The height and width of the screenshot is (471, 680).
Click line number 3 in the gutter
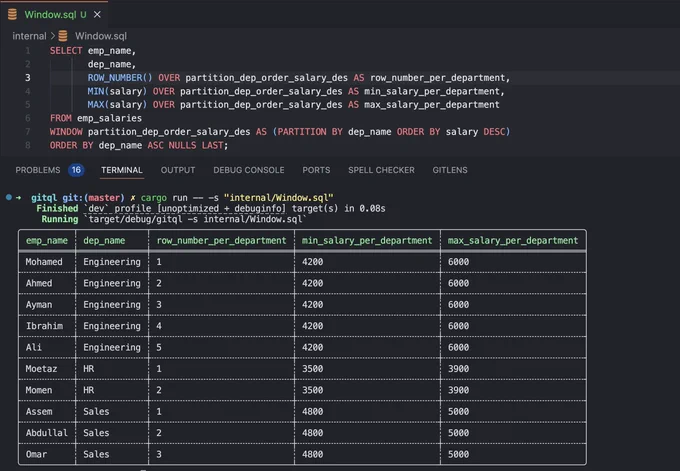28,78
